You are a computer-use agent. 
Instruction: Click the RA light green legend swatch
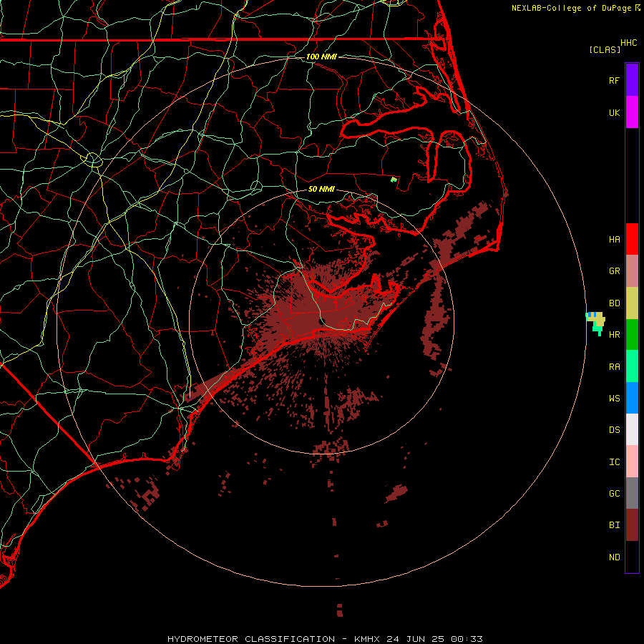coord(632,366)
